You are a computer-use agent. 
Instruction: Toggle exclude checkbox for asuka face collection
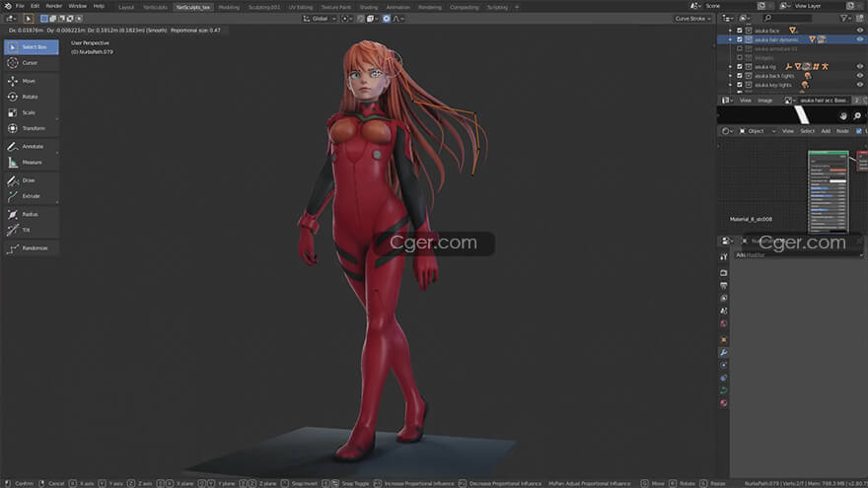[739, 31]
